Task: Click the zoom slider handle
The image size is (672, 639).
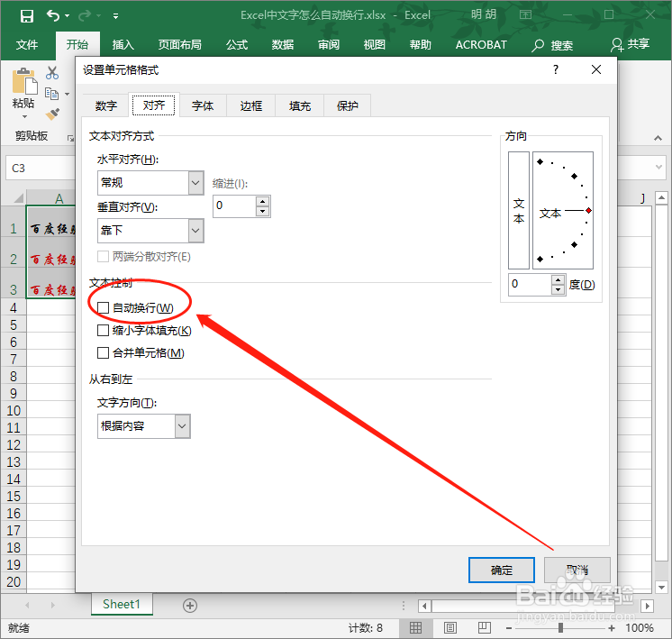Action: click(x=560, y=628)
